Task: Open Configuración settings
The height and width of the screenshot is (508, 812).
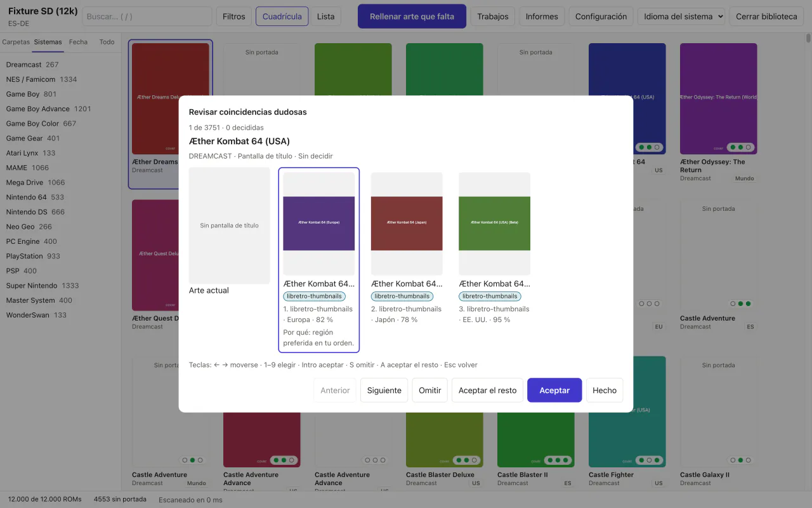Action: [x=601, y=17]
